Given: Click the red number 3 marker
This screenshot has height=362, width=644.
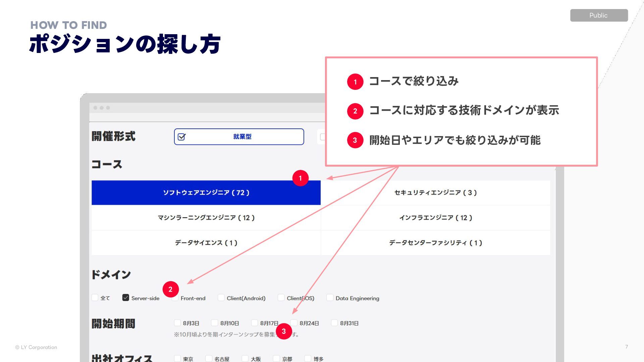Looking at the screenshot, I should coord(284,331).
